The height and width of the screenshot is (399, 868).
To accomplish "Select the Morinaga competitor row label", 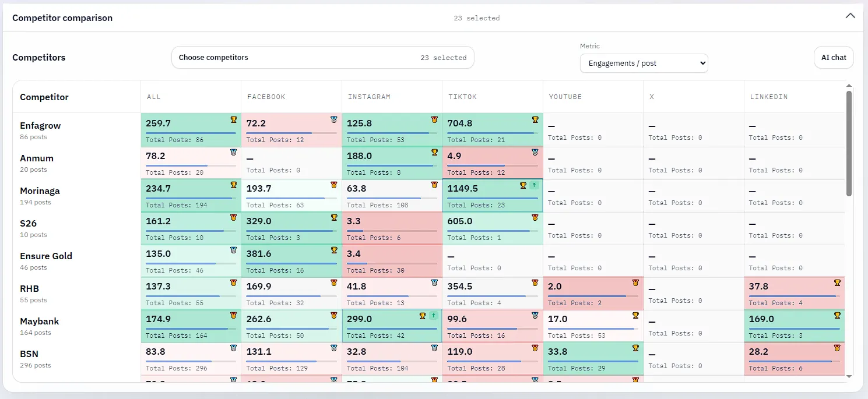I will (x=40, y=190).
